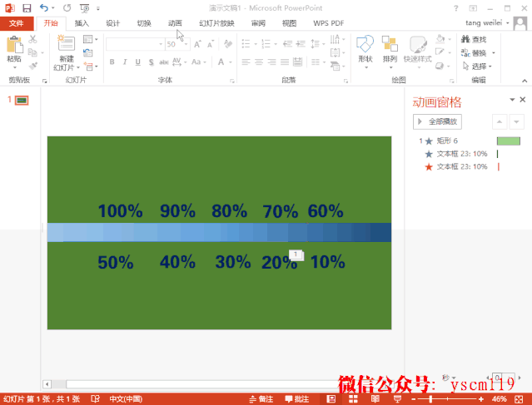Switch to Slide Sorter view icon

[x=353, y=399]
